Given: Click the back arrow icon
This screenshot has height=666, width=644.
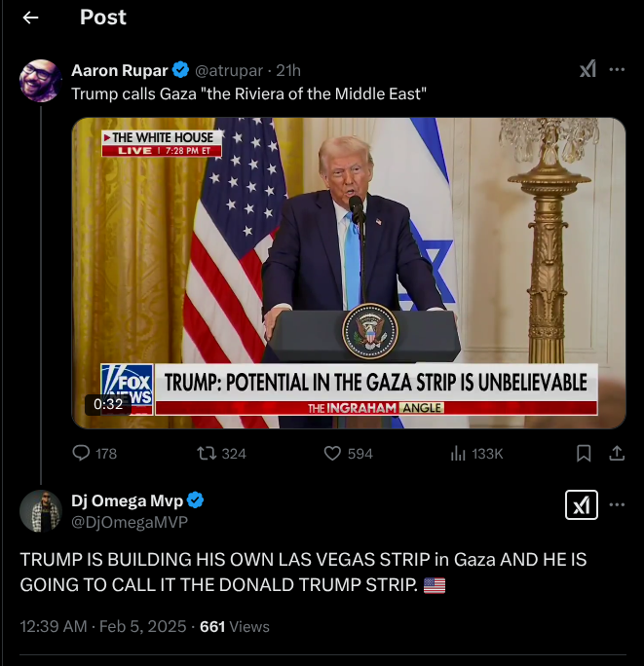Looking at the screenshot, I should (x=31, y=18).
